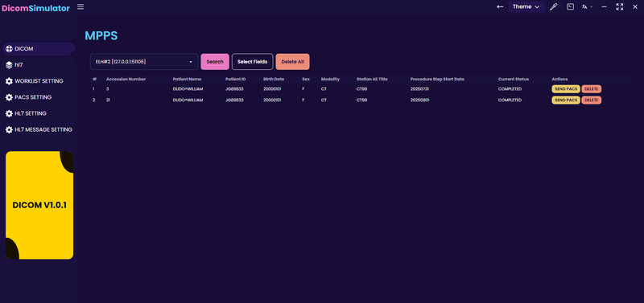The height and width of the screenshot is (303, 644).
Task: Delete the accession 3 row
Action: (x=592, y=89)
